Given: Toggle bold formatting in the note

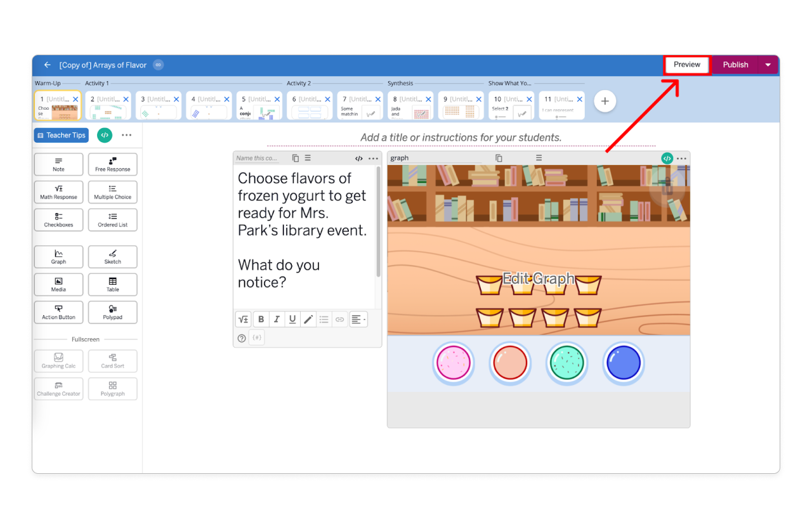Looking at the screenshot, I should (x=261, y=319).
